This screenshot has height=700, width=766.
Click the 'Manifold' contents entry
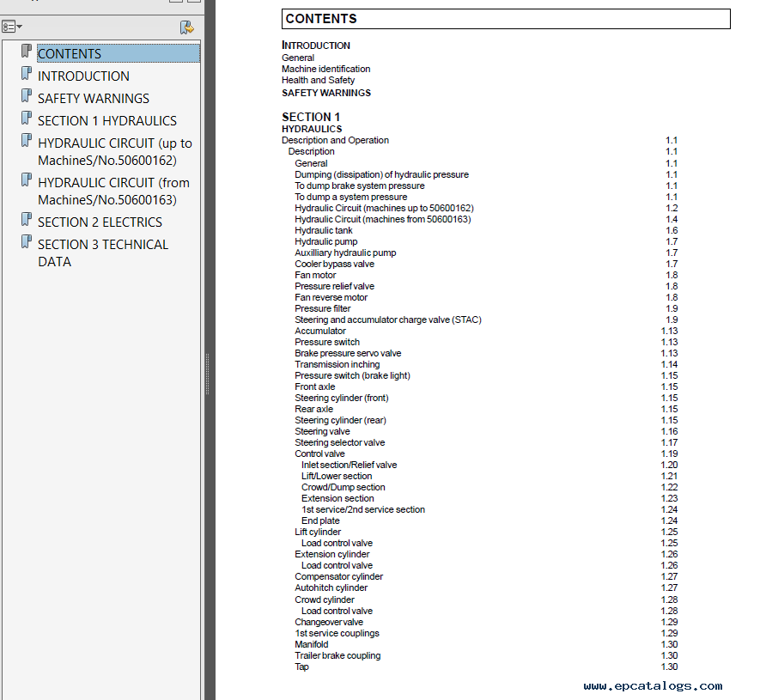(x=311, y=645)
